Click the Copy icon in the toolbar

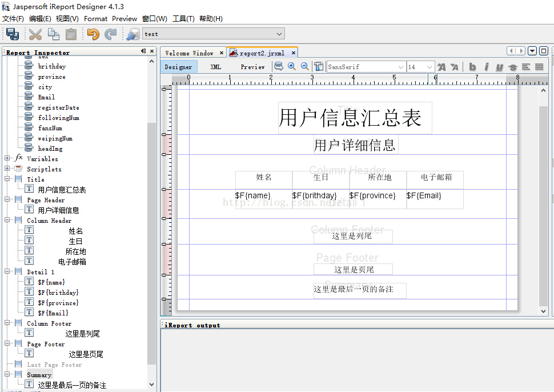[x=53, y=34]
